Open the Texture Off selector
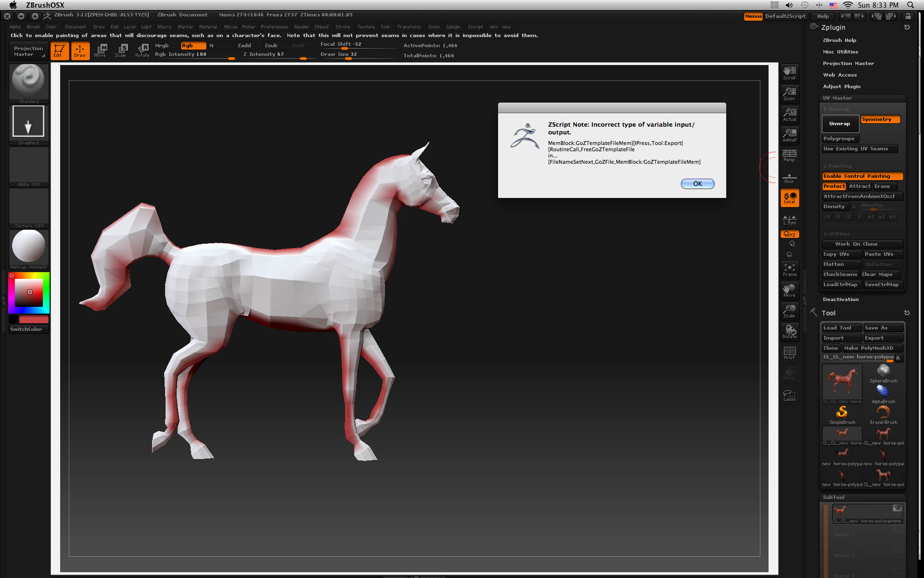Screen dimensions: 924x578 pos(29,208)
